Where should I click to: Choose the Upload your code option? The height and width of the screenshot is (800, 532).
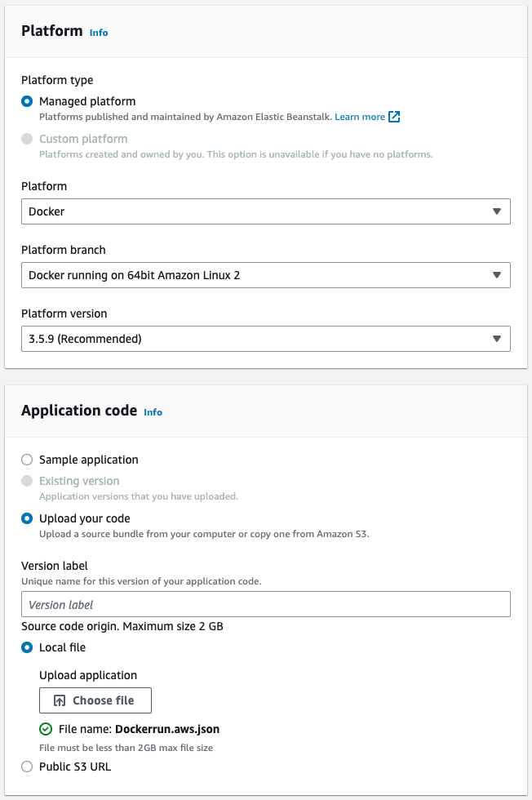pos(28,518)
